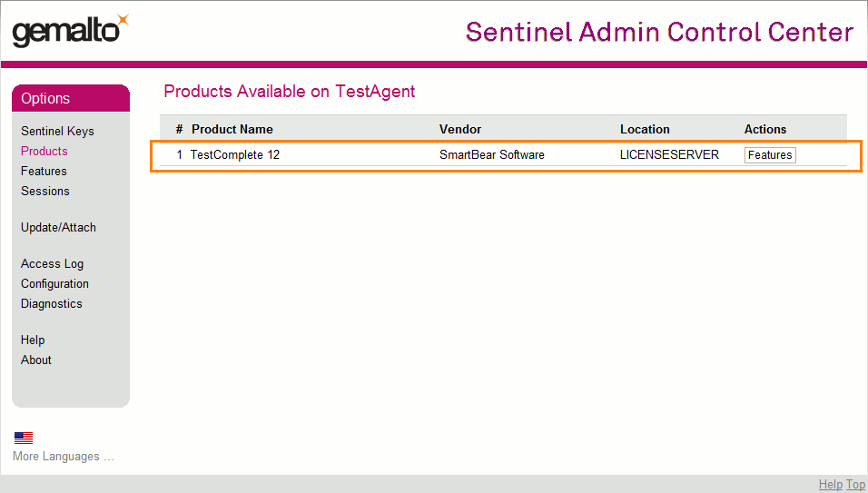Jump to Top via footer link
The image size is (868, 493).
pyautogui.click(x=855, y=485)
